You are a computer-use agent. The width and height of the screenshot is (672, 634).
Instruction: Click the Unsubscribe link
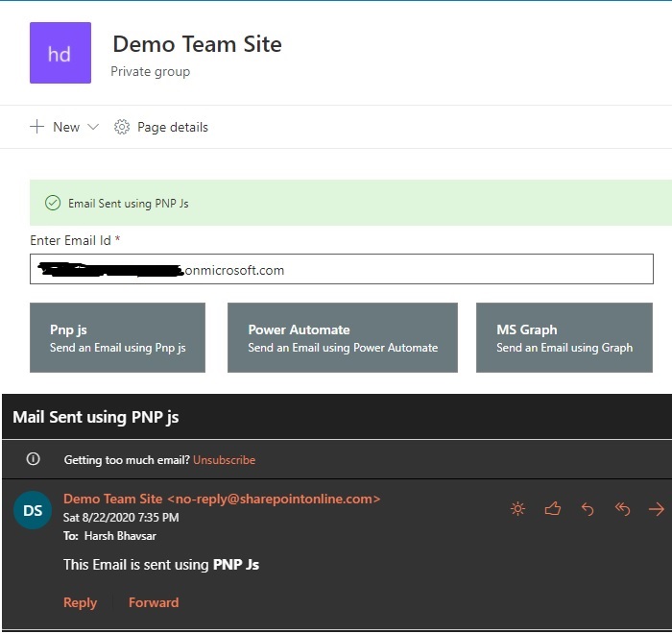point(224,460)
